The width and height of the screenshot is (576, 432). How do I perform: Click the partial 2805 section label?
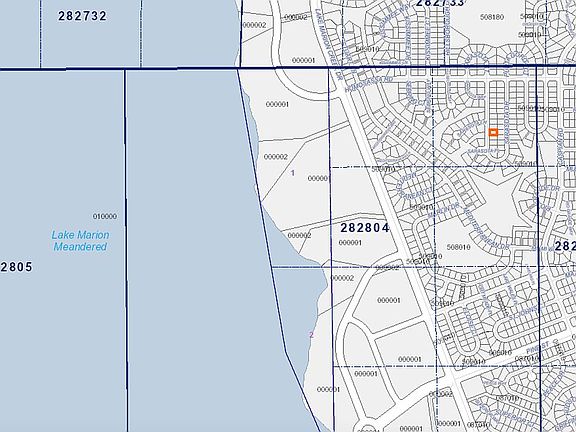pos(17,267)
